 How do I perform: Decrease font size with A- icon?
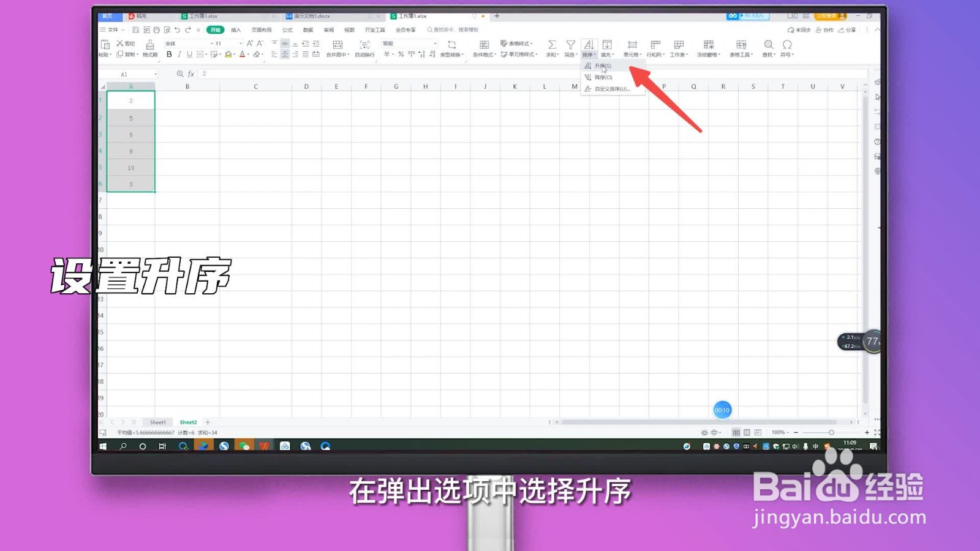click(x=260, y=43)
